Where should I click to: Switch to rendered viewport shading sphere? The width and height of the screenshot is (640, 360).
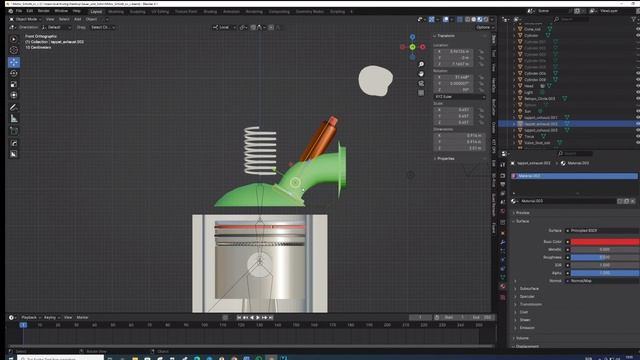(486, 19)
